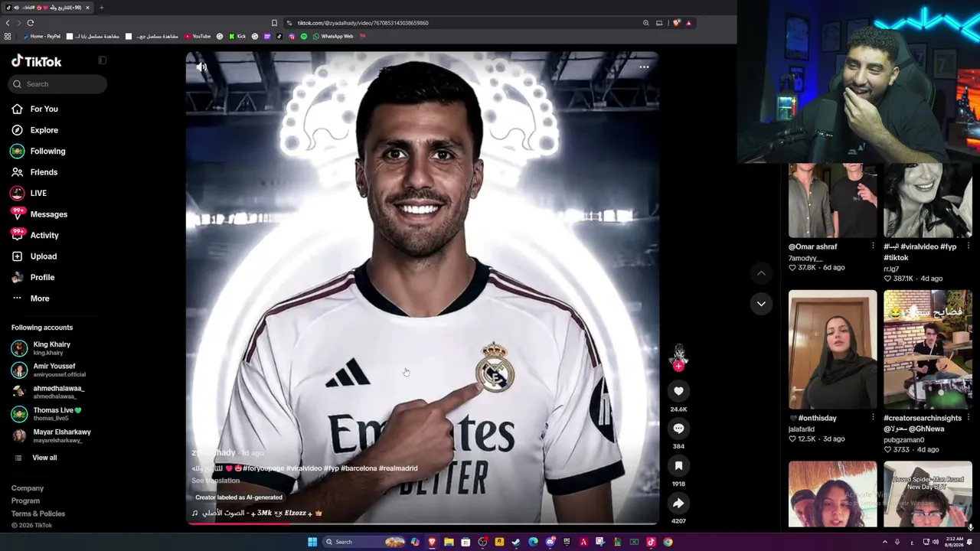The height and width of the screenshot is (551, 980).
Task: Open the Friends page
Action: pos(34,172)
